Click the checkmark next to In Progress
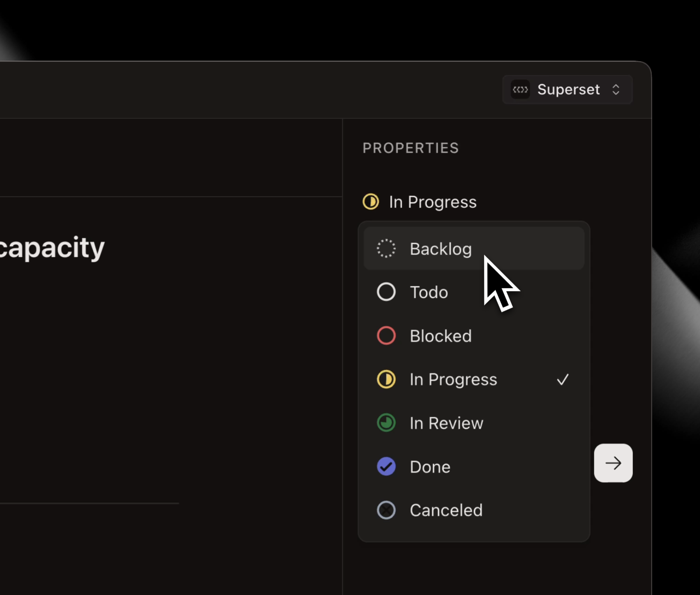Image resolution: width=700 pixels, height=595 pixels. (x=563, y=379)
